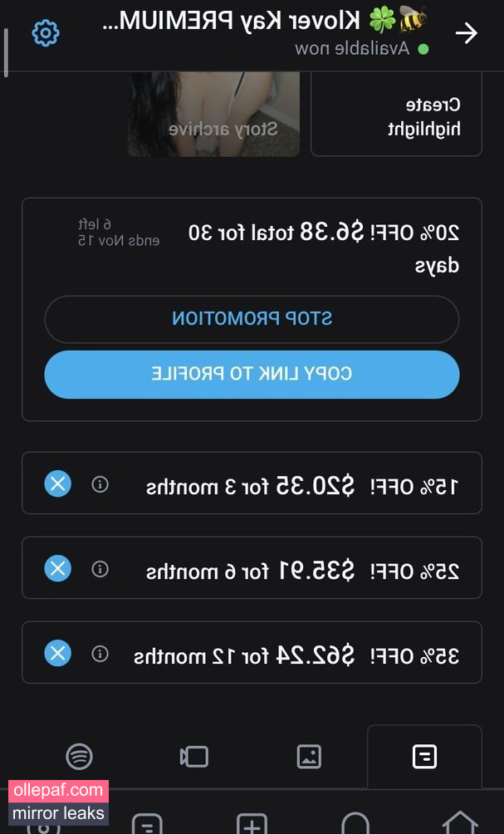Image resolution: width=504 pixels, height=834 pixels.
Task: Show info for 12 months bundle
Action: pyautogui.click(x=100, y=653)
